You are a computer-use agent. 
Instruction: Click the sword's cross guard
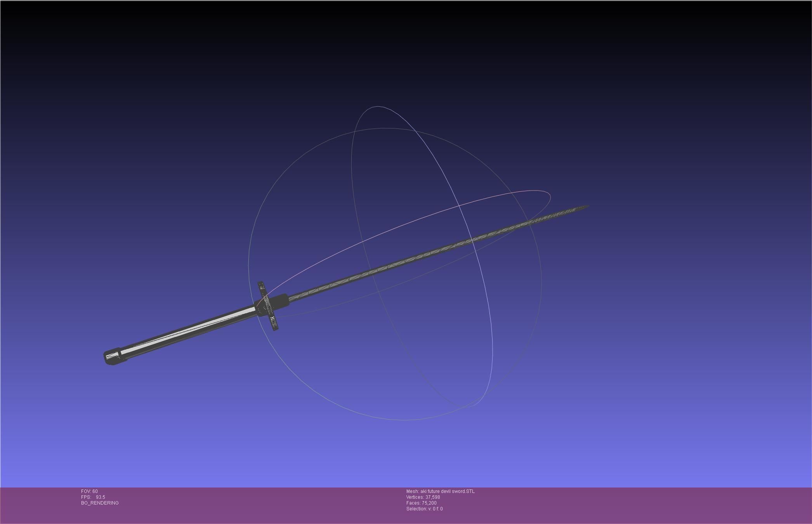click(268, 306)
